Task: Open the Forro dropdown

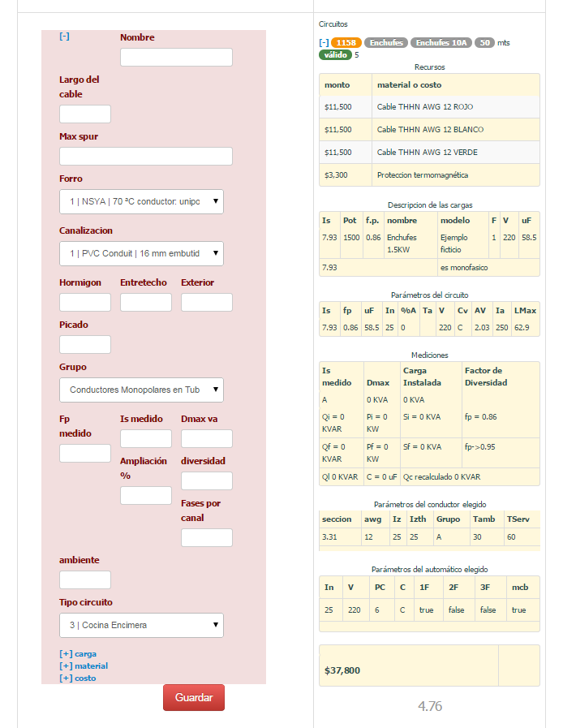Action: 141,201
